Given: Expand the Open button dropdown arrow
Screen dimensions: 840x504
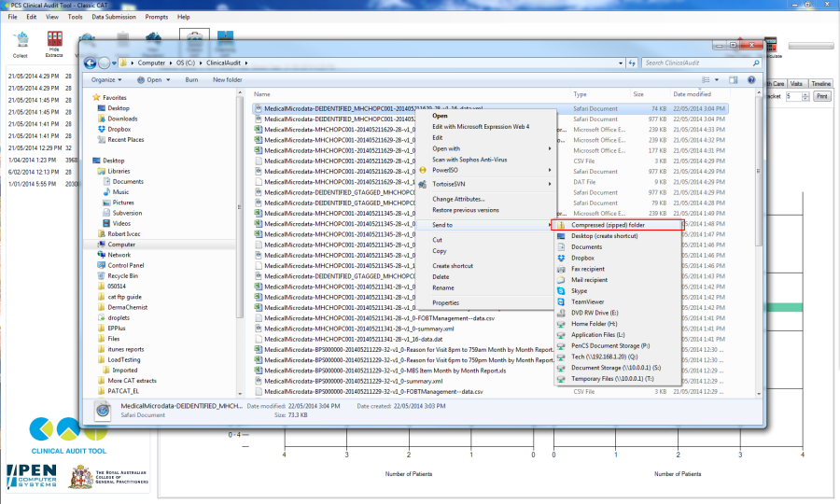Looking at the screenshot, I should pos(168,80).
